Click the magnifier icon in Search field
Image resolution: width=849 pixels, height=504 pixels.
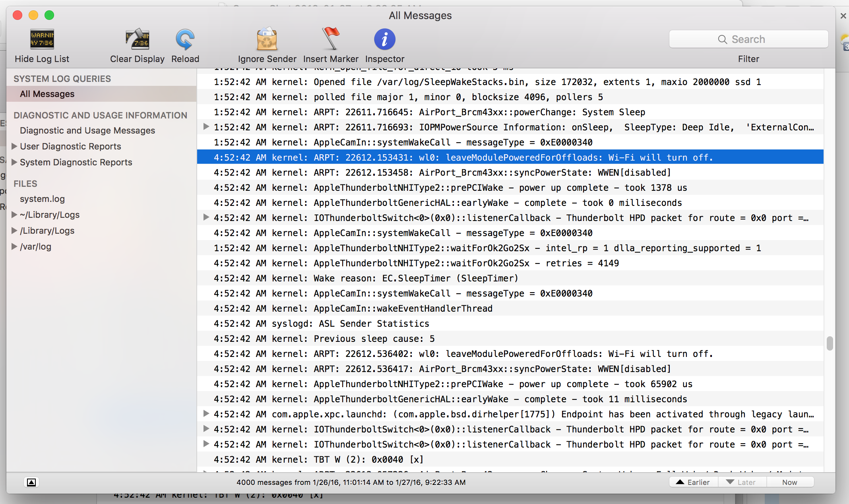[722, 39]
